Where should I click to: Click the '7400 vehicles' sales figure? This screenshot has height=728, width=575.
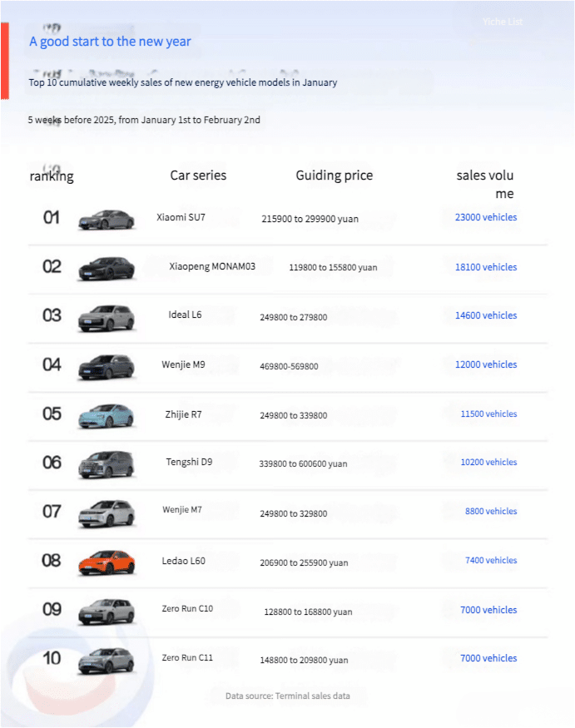pos(491,561)
